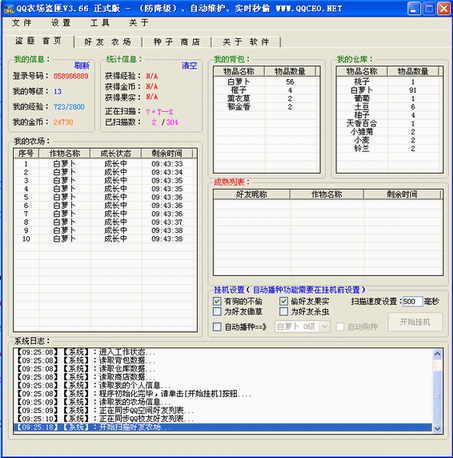Enable the 自动播种 checkbox
The height and width of the screenshot is (458, 453).
click(217, 327)
